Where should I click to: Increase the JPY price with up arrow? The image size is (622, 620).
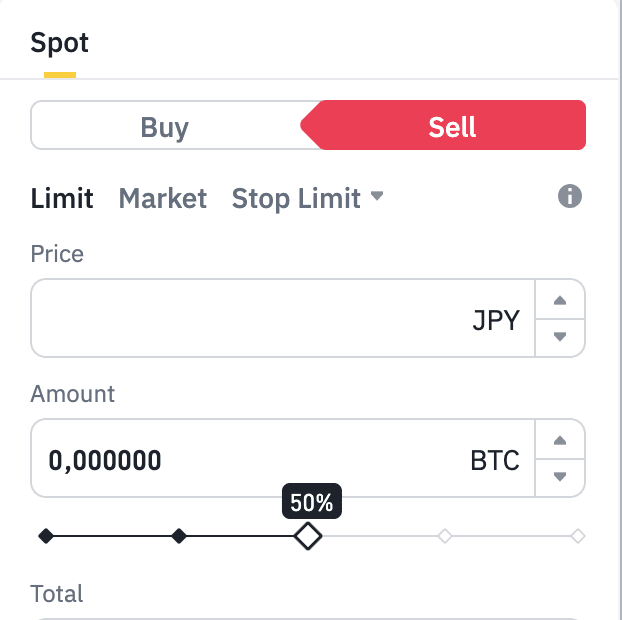coord(560,300)
